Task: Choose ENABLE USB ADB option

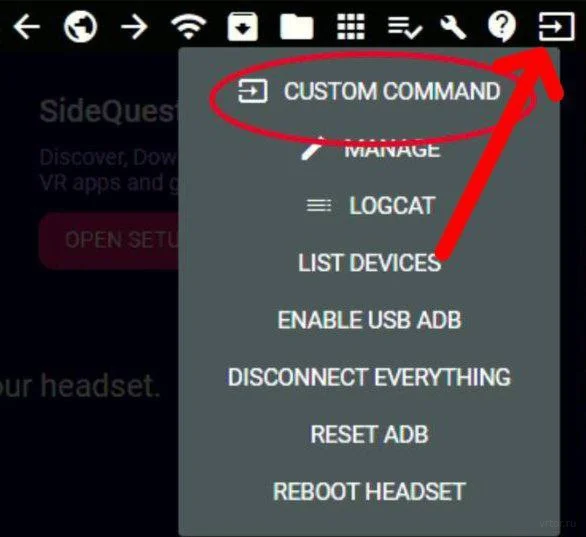Action: pos(369,320)
